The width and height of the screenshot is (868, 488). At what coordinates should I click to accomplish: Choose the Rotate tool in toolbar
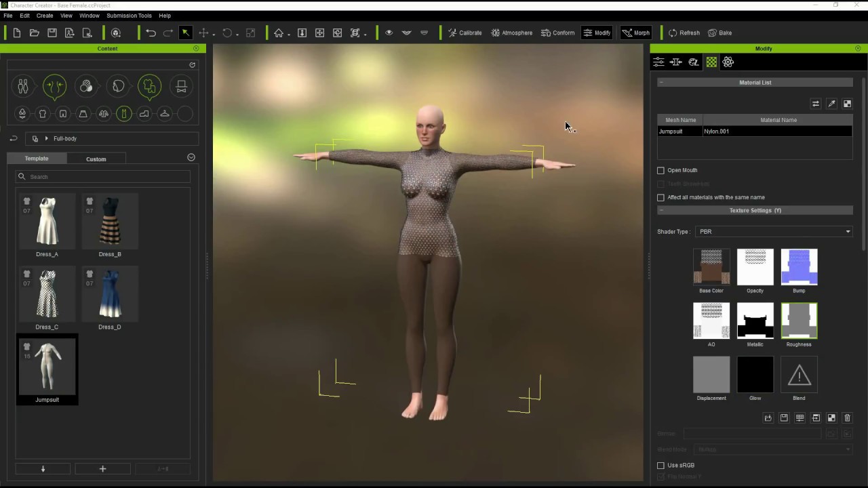click(227, 33)
